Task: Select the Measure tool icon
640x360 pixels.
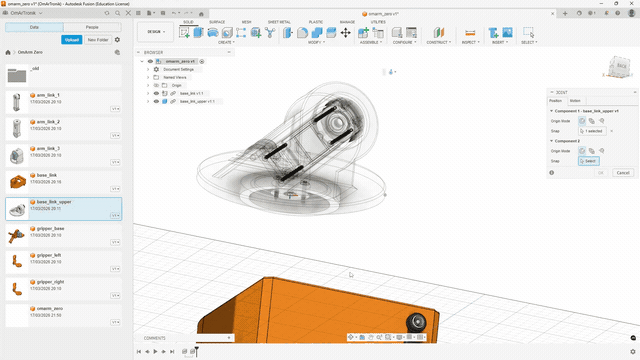Action: tap(470, 33)
